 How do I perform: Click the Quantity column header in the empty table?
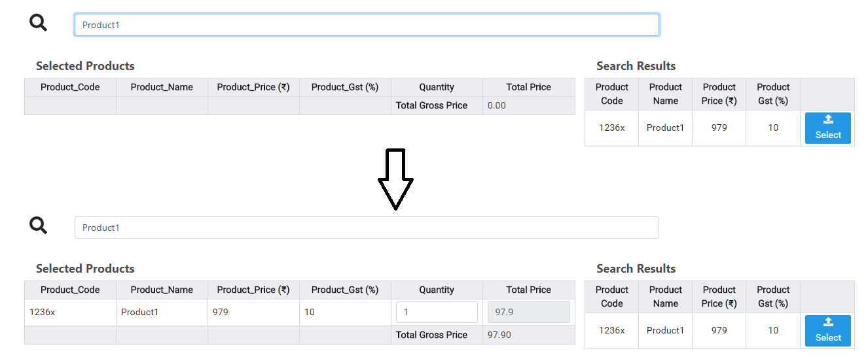pyautogui.click(x=437, y=87)
